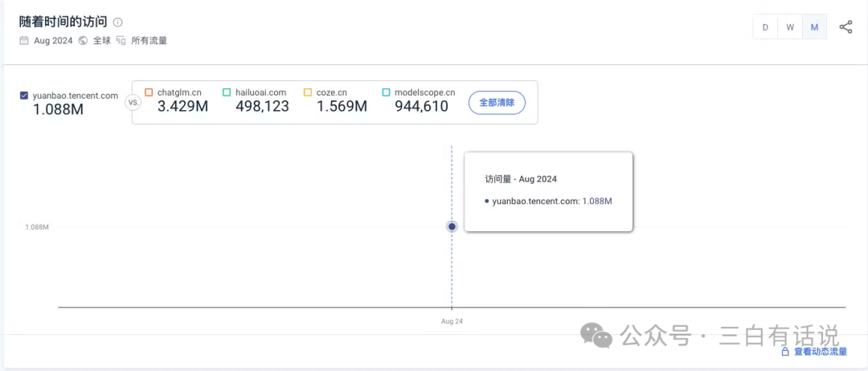Switch to weekly view with W

click(x=790, y=27)
